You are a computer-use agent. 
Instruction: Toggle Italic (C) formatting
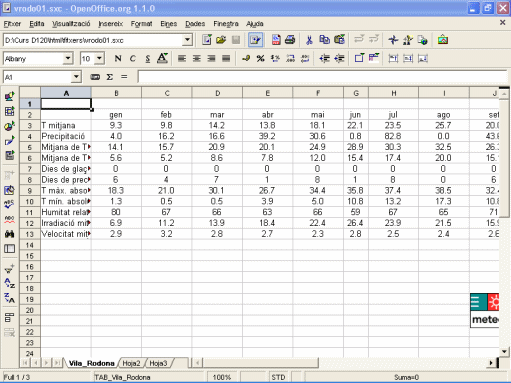[133, 59]
